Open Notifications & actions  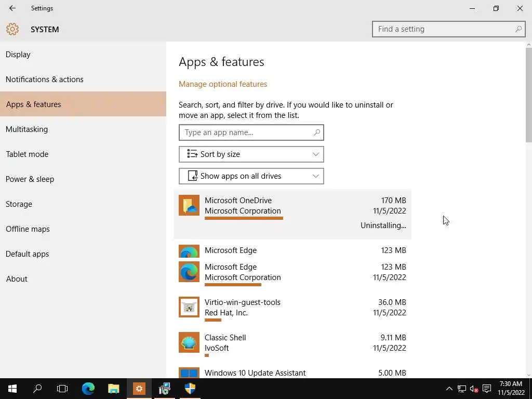tap(83, 79)
